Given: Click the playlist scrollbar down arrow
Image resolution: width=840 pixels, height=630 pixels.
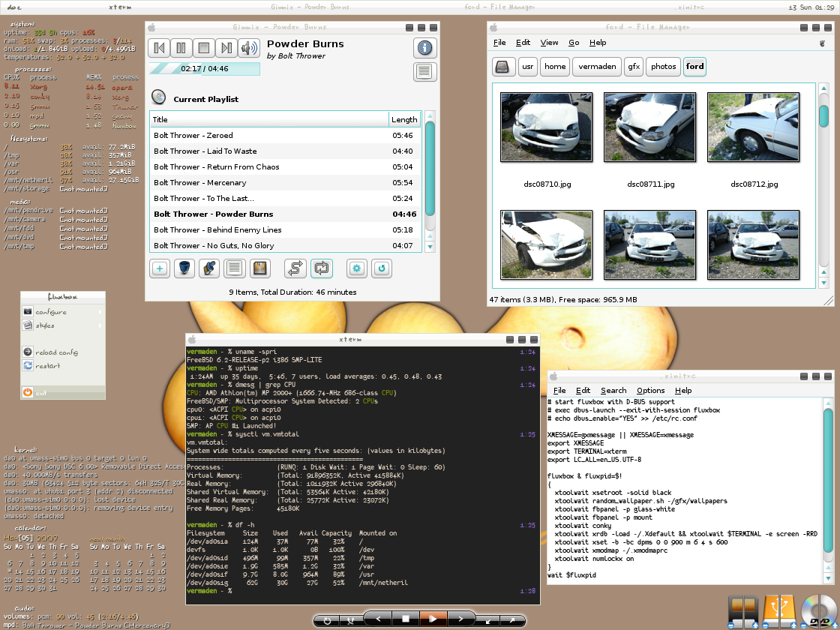Looking at the screenshot, I should point(430,247).
